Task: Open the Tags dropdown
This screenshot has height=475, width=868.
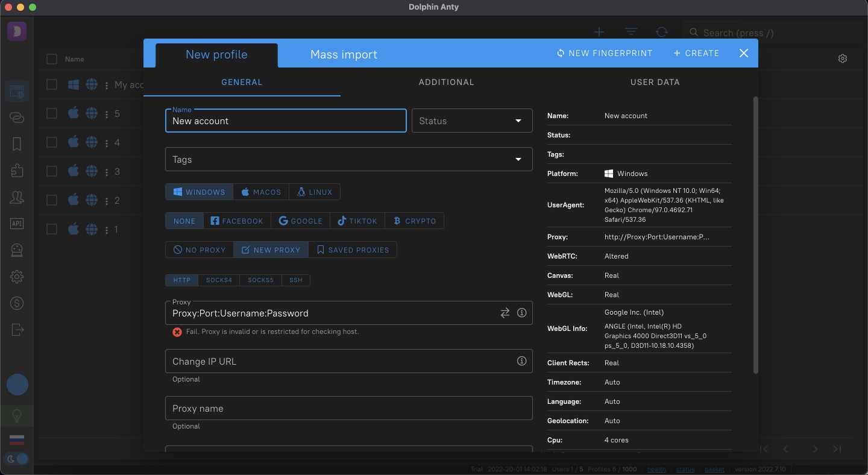Action: click(x=348, y=159)
